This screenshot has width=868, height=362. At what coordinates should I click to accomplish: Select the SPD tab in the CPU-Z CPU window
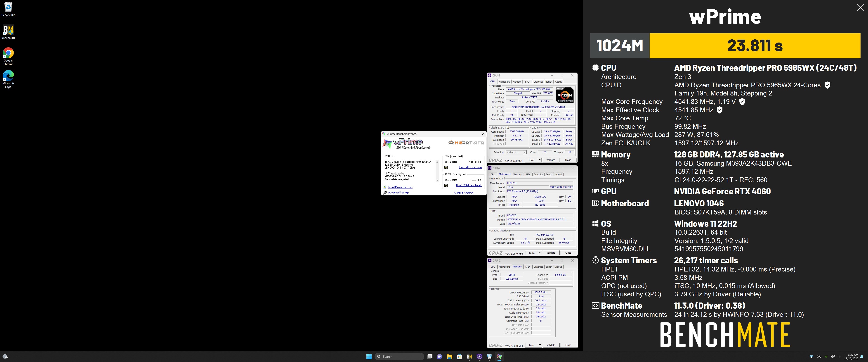tap(527, 82)
